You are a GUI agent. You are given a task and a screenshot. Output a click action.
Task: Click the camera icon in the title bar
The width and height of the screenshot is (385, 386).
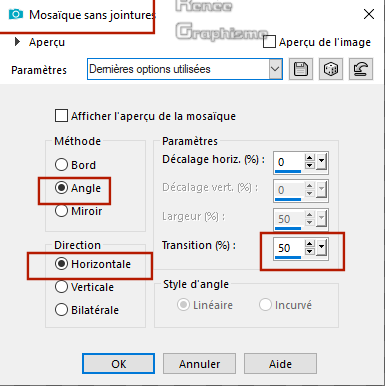point(16,14)
